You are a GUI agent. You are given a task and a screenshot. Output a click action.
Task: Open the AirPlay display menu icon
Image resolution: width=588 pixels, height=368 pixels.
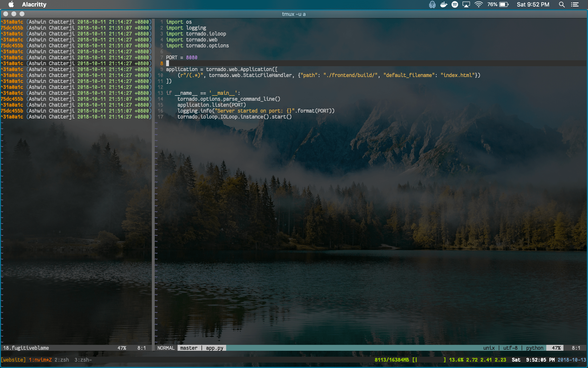(466, 4)
